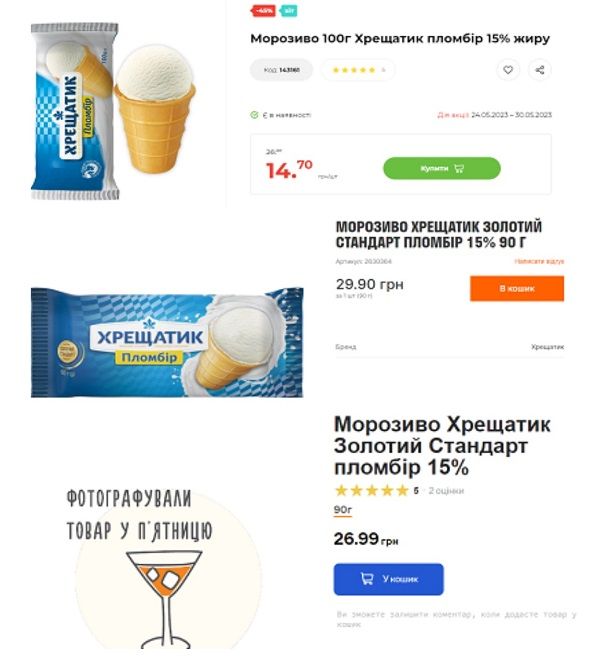Click the green Купити button
The width and height of the screenshot is (600, 660).
point(442,168)
